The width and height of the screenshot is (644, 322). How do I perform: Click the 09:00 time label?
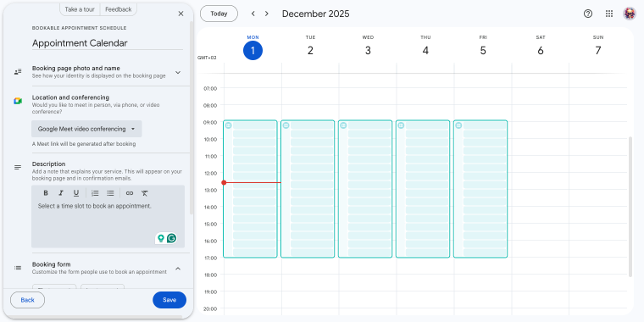pyautogui.click(x=210, y=122)
